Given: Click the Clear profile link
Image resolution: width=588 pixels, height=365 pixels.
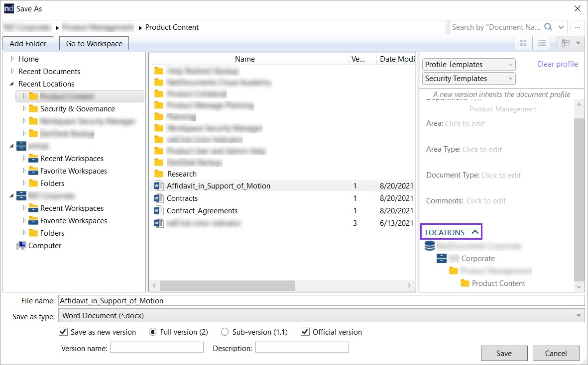Looking at the screenshot, I should [x=557, y=64].
